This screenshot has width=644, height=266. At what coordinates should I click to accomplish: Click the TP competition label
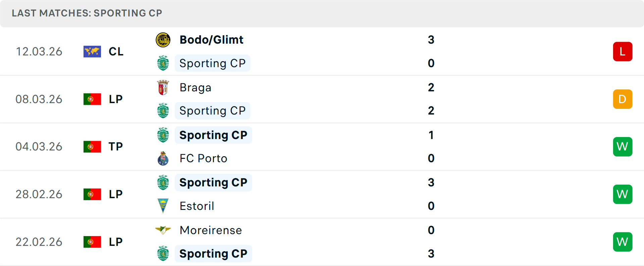click(x=116, y=147)
